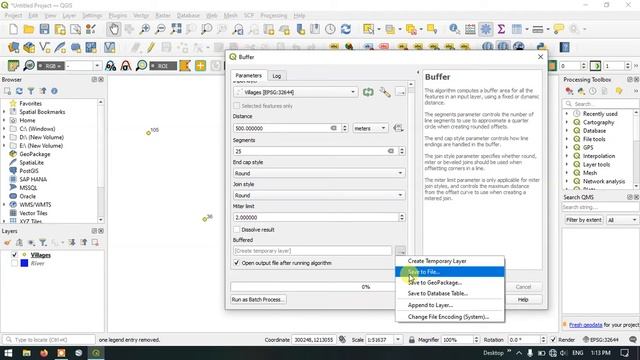Click the Map Tips speech bubble icon

coord(558,29)
